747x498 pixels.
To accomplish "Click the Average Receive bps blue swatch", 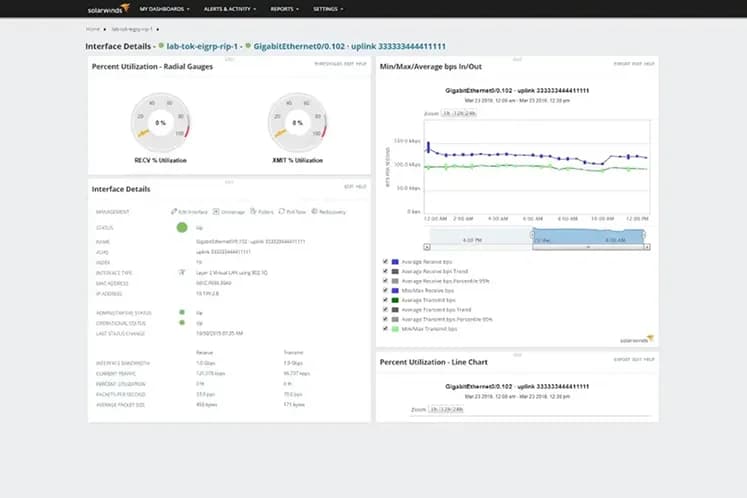I will point(395,262).
